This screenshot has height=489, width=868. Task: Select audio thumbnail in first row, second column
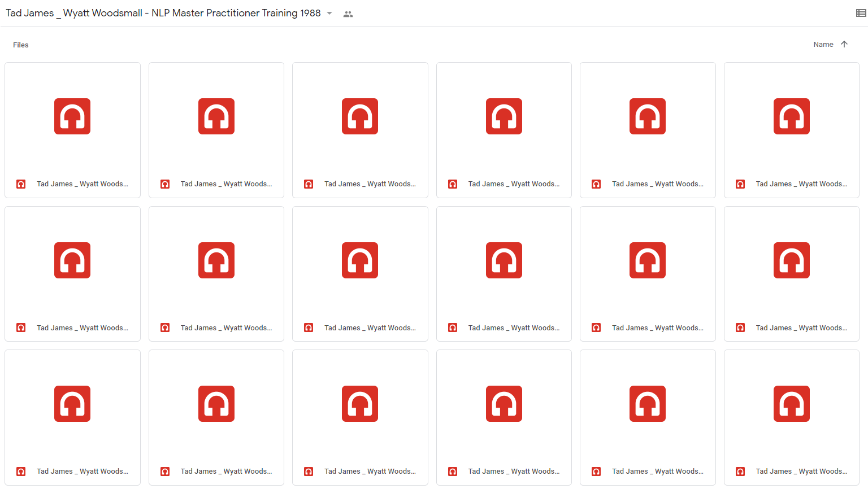(216, 116)
